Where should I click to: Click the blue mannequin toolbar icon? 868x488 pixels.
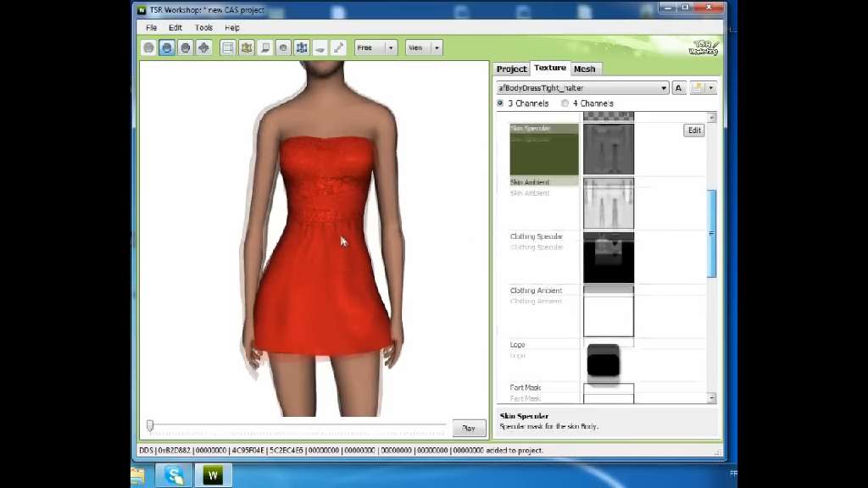tap(302, 48)
